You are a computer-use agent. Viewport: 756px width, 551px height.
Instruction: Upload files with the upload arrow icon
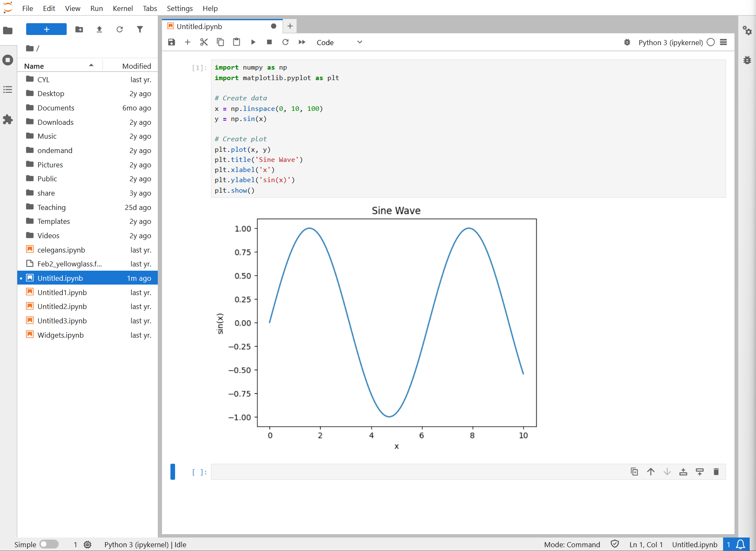[100, 29]
